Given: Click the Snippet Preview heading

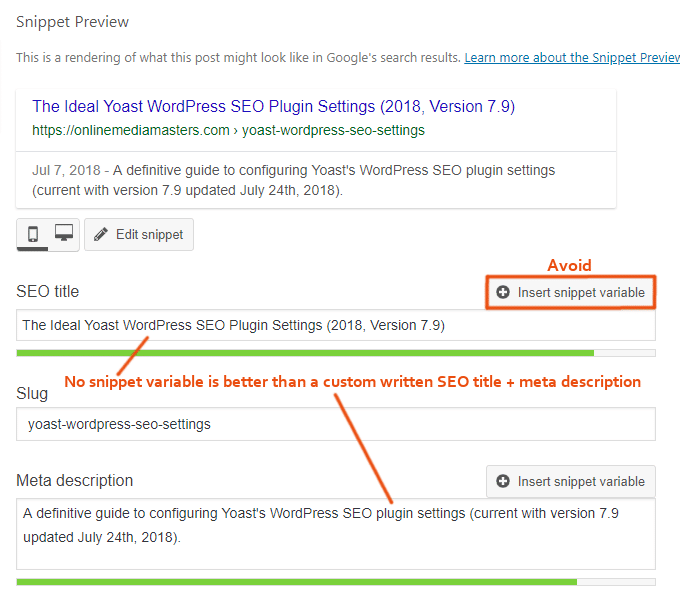Looking at the screenshot, I should point(72,22).
